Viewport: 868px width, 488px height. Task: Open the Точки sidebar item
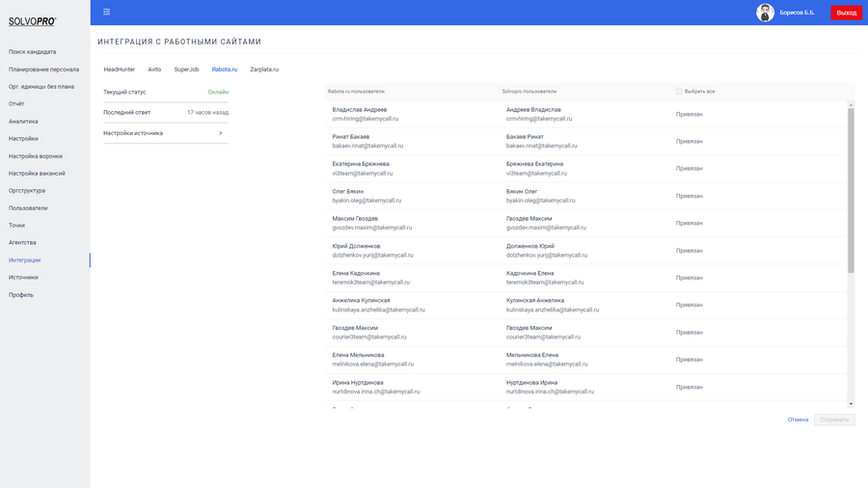click(x=16, y=225)
